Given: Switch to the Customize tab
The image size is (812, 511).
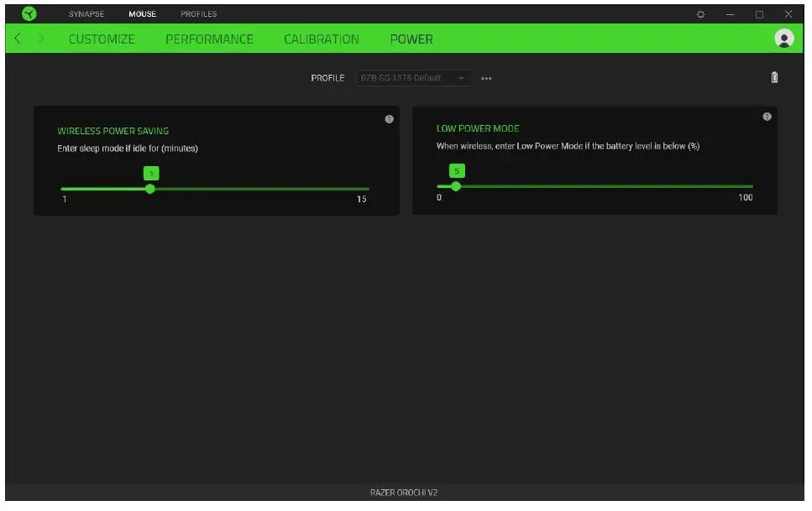Looking at the screenshot, I should pos(102,39).
